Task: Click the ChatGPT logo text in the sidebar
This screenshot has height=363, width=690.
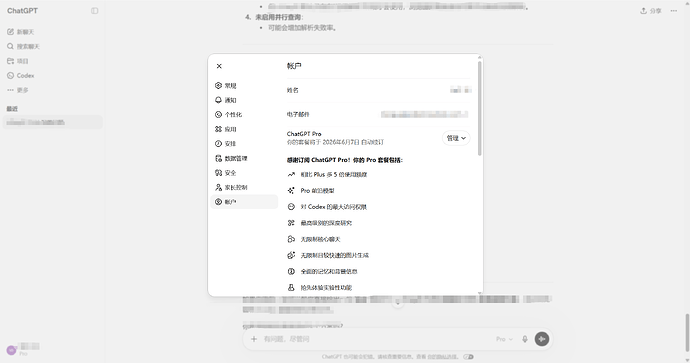Action: coord(22,11)
